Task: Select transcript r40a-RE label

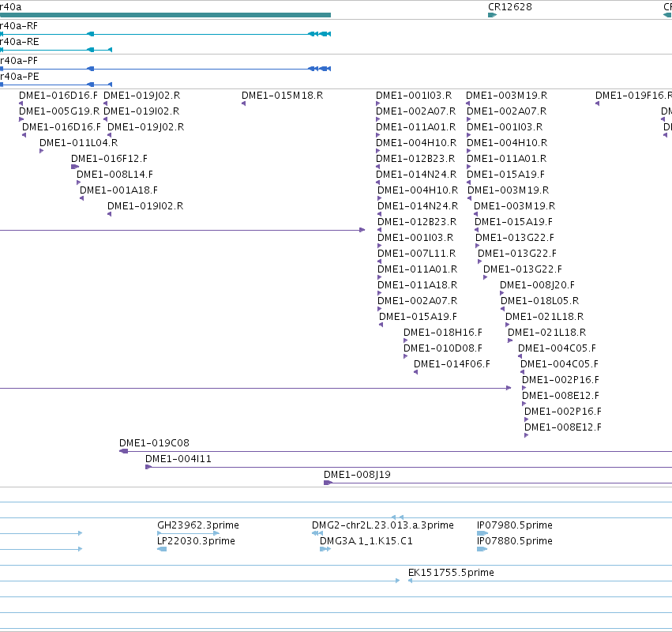Action: pos(20,42)
